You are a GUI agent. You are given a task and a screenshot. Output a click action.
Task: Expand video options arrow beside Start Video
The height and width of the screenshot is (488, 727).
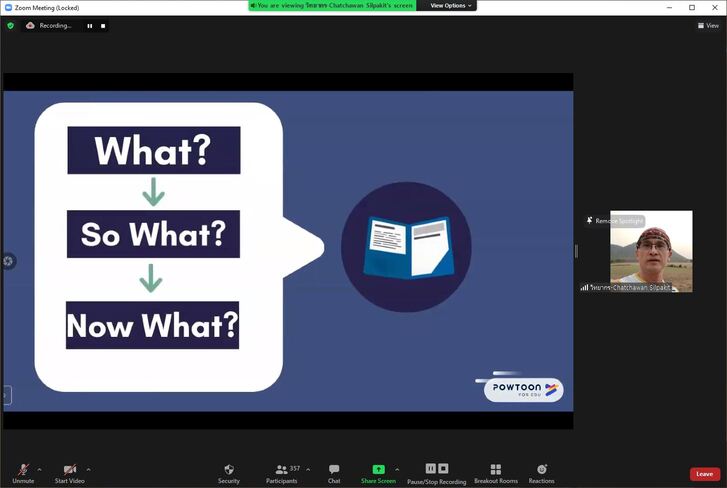tap(89, 468)
